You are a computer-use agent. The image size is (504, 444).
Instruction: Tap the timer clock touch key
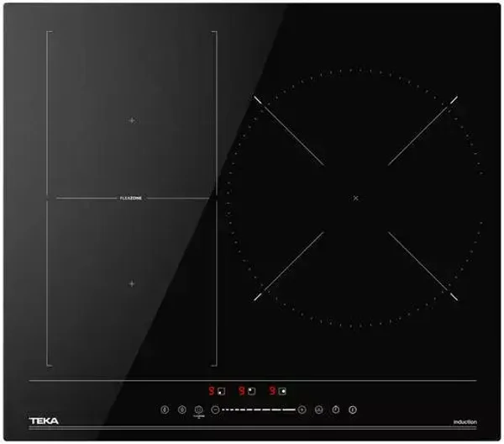(336, 410)
